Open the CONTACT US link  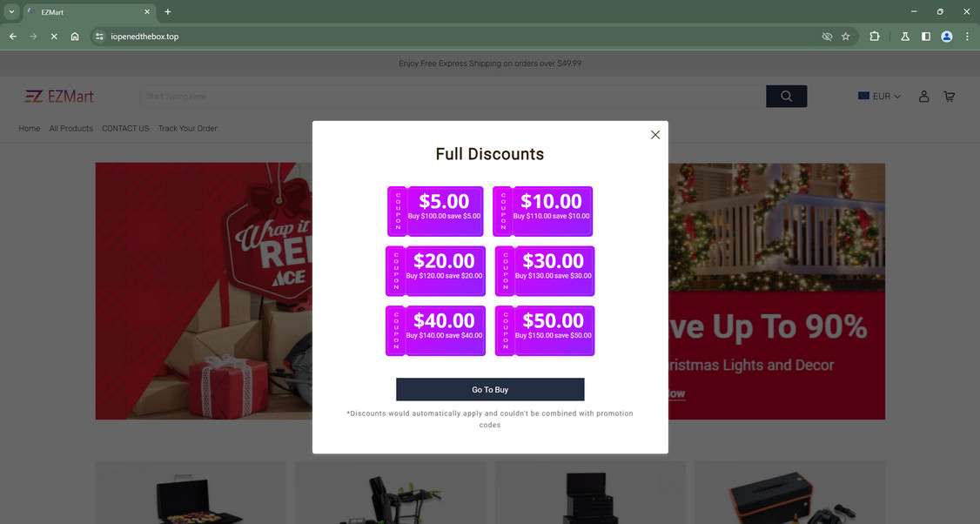[125, 129]
